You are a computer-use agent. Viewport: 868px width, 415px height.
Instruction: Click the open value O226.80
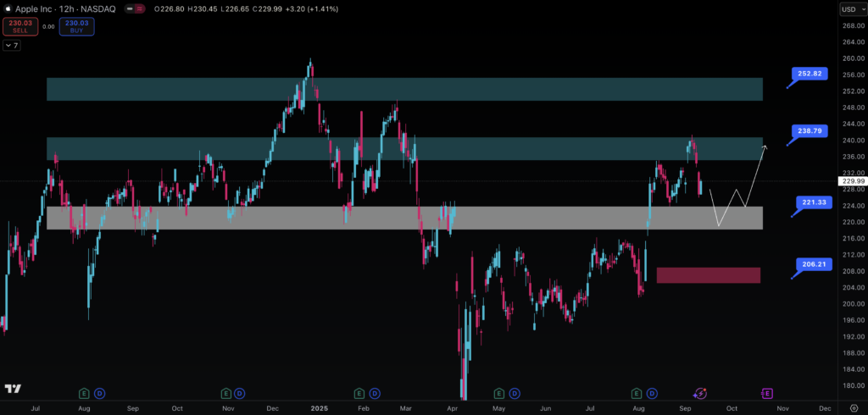point(169,8)
